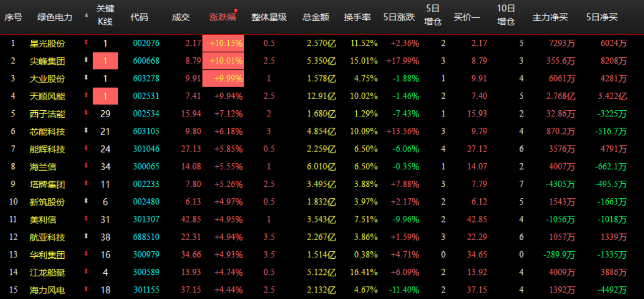Select stock 华利集团 in the list

click(x=47, y=255)
